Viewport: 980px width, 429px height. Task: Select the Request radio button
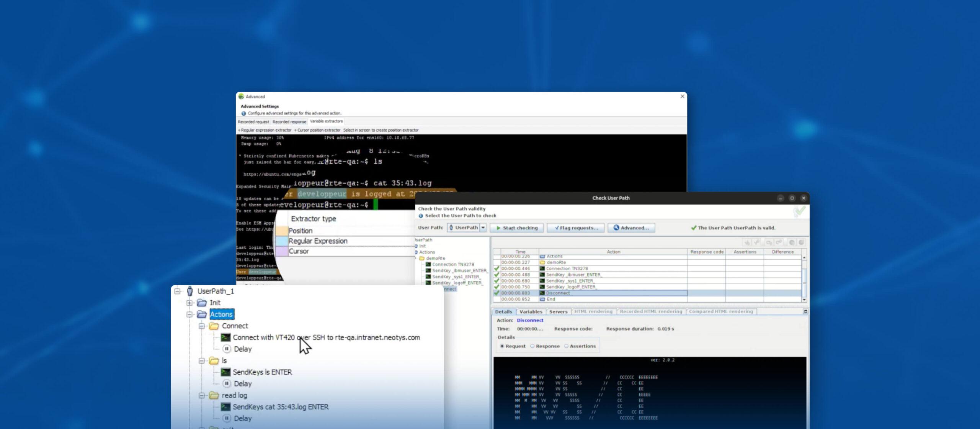coord(502,346)
